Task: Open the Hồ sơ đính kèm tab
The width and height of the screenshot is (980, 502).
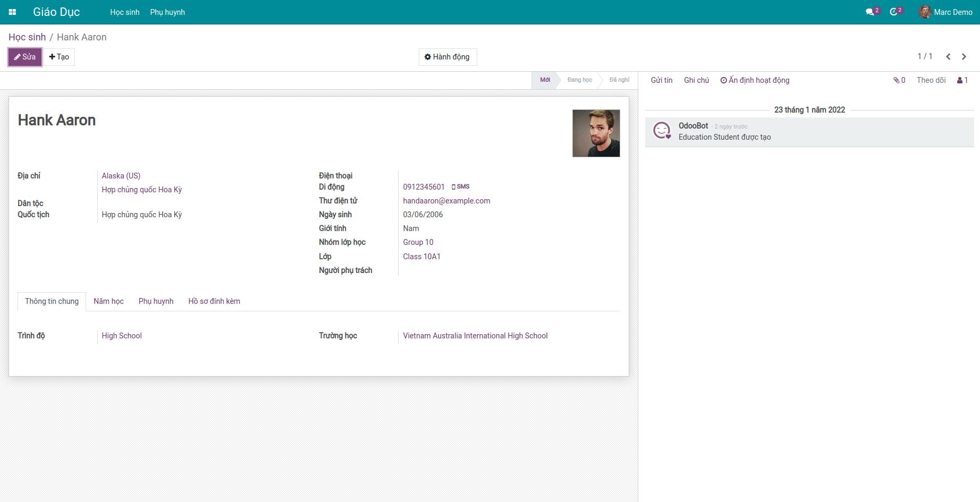Action: pyautogui.click(x=214, y=301)
